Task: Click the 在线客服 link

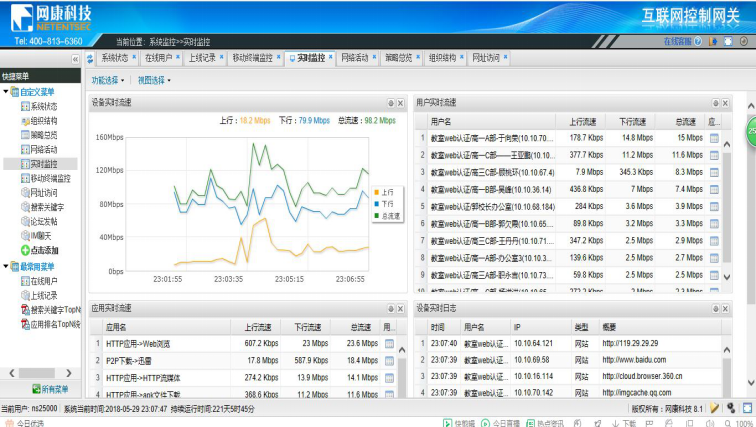Action: pos(677,41)
